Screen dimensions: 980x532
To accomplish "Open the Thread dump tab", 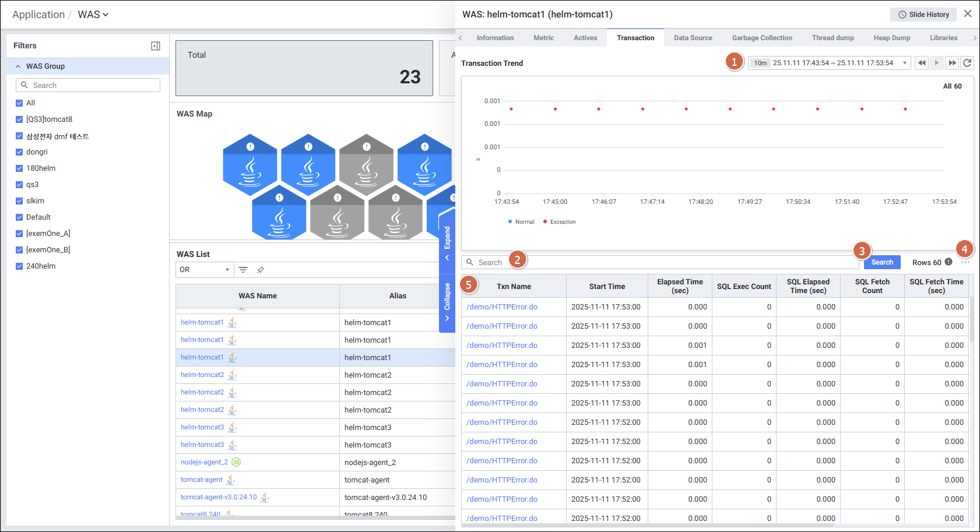I will pyautogui.click(x=833, y=38).
